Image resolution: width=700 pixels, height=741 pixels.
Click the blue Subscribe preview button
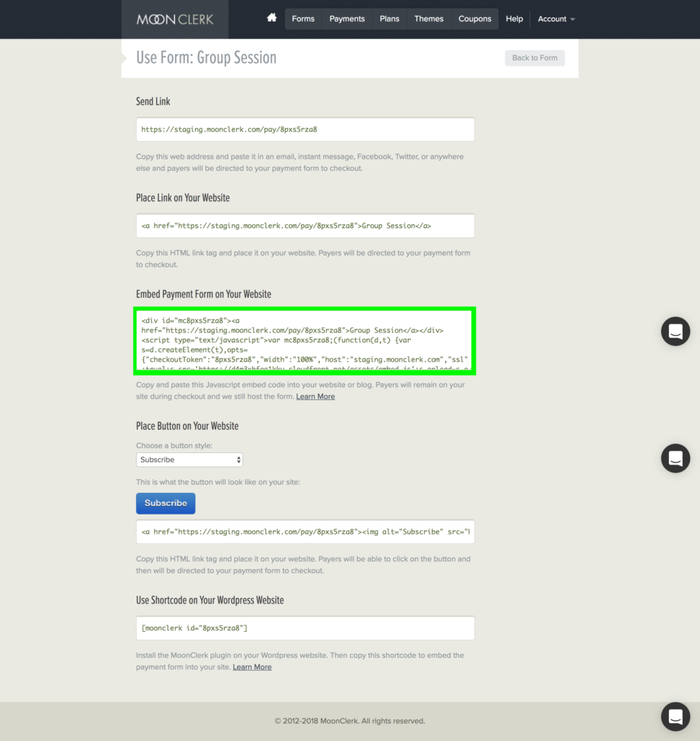click(166, 504)
